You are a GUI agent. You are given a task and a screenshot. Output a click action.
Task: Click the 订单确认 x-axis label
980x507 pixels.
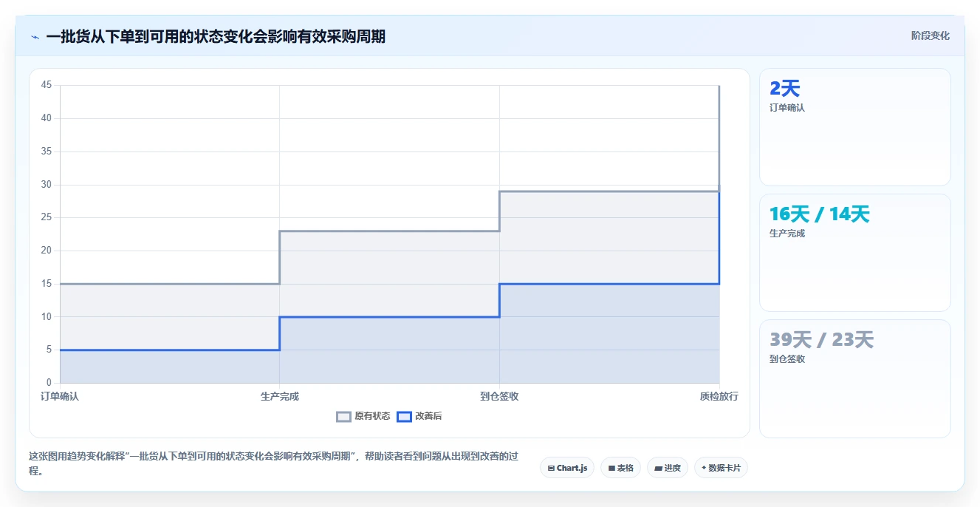[60, 396]
